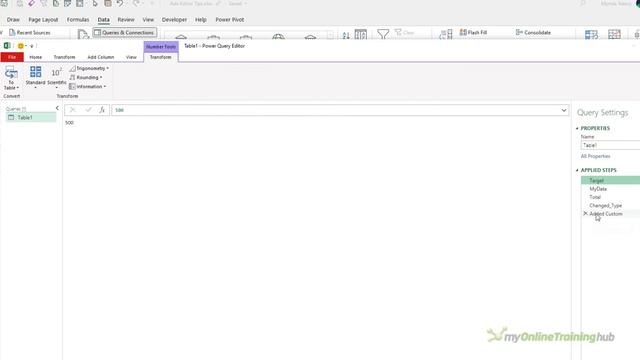The image size is (640, 360).
Task: Click the Forecast Sheet icon
Action: 614,35
